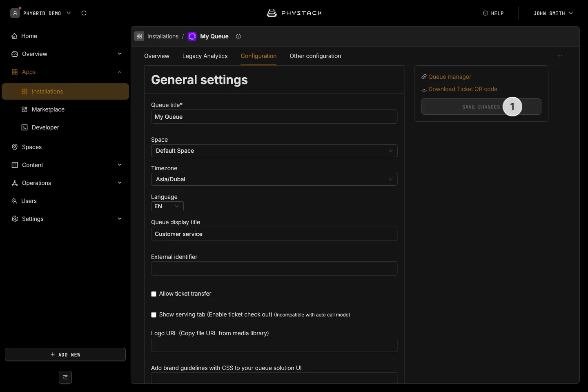Click the purple My Queue app icon

(192, 36)
